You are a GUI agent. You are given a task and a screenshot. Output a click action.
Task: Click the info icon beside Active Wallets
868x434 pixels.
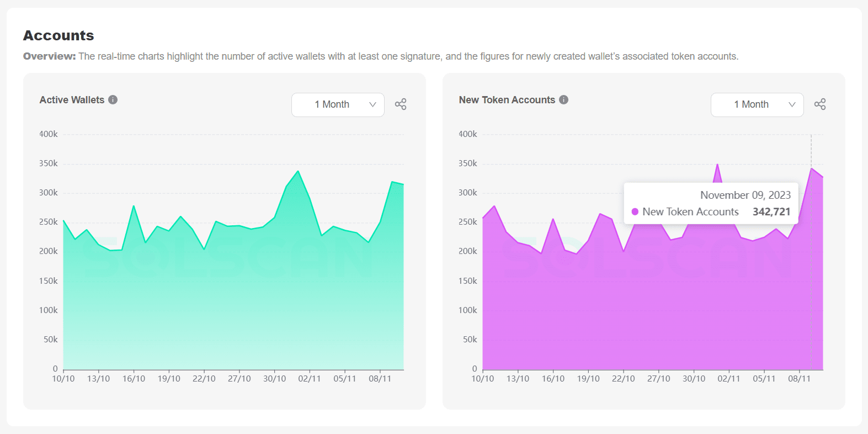pyautogui.click(x=113, y=100)
